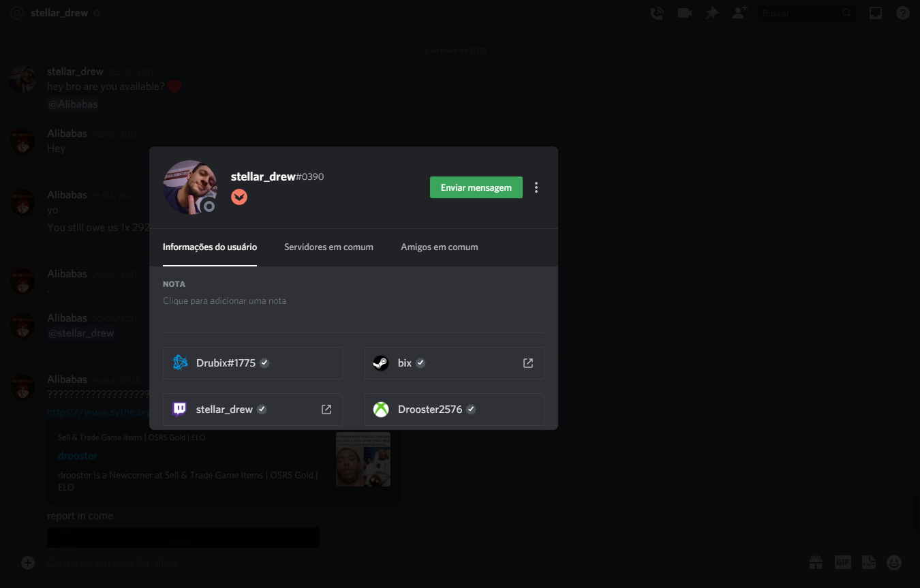920x588 pixels.
Task: Open the inbox icon
Action: (x=876, y=13)
